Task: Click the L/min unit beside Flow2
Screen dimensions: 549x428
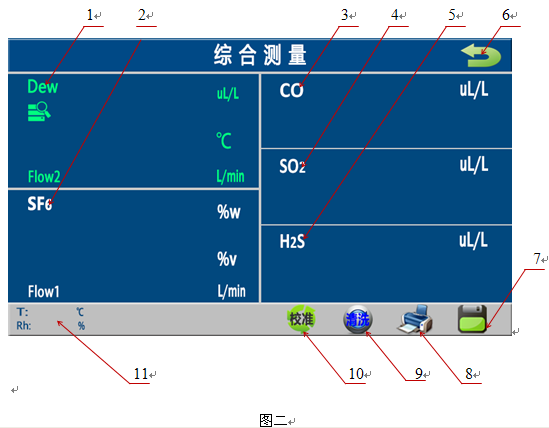Action: coord(230,177)
